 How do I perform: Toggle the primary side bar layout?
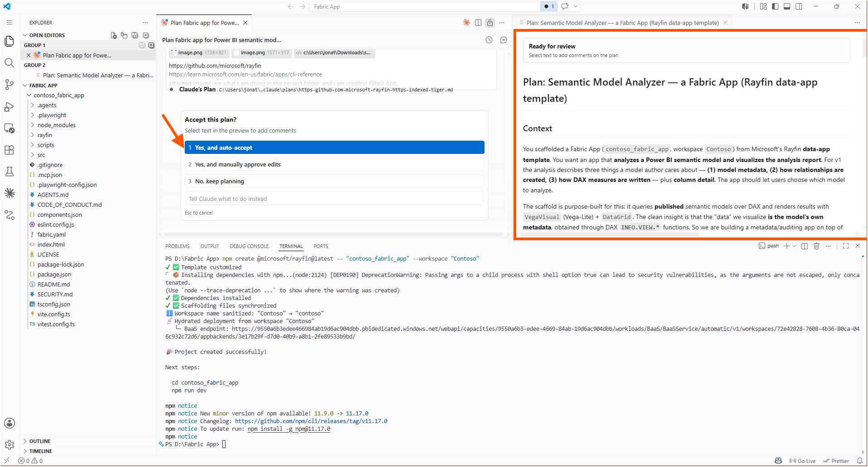(775, 6)
